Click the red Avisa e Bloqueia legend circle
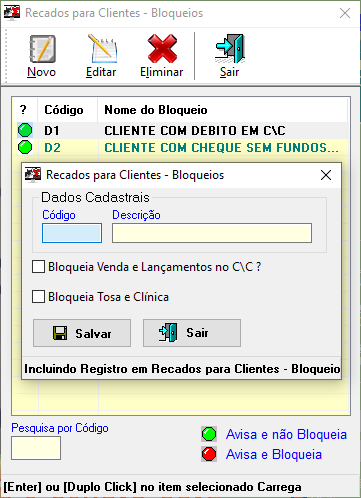Screen dimensions: 361x498 209,454
